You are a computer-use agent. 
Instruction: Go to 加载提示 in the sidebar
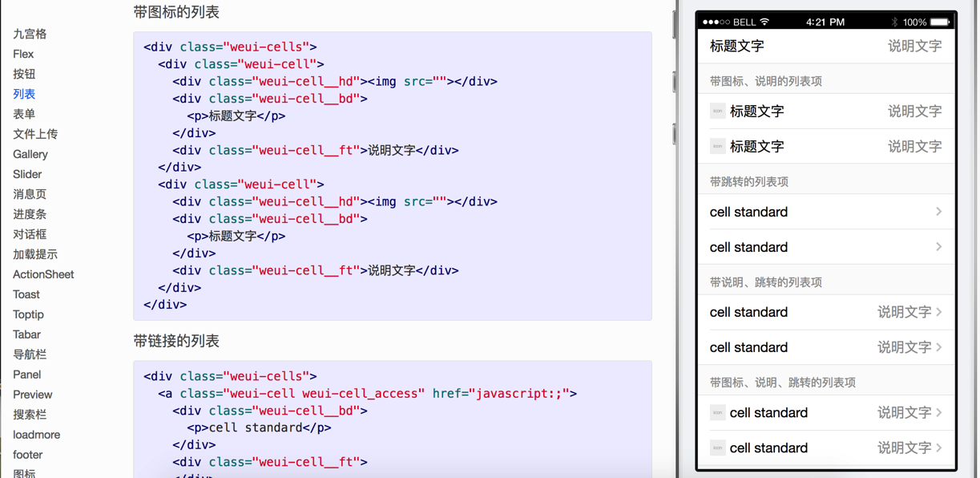pyautogui.click(x=35, y=254)
